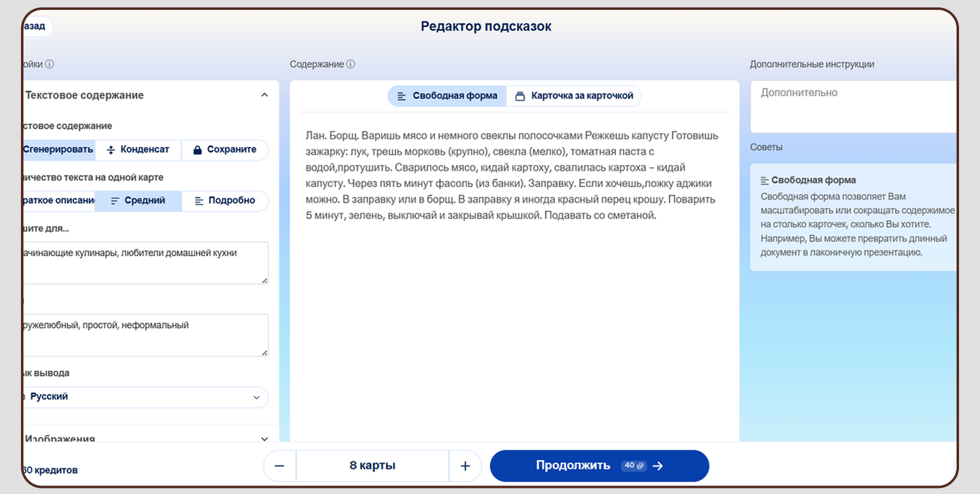Click the minus icon to reduce cards
Image resolution: width=980 pixels, height=494 pixels.
pos(280,466)
